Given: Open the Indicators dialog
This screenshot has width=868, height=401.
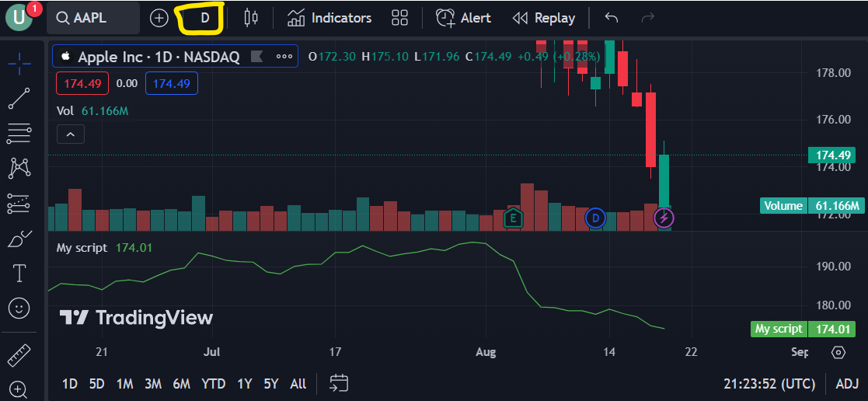Looking at the screenshot, I should pos(329,19).
